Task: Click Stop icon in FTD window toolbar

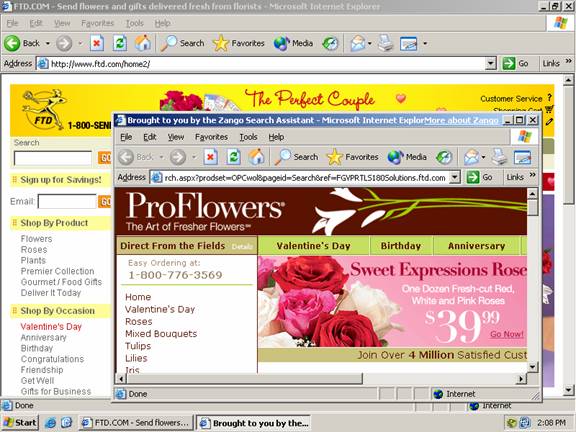Action: coord(97,43)
